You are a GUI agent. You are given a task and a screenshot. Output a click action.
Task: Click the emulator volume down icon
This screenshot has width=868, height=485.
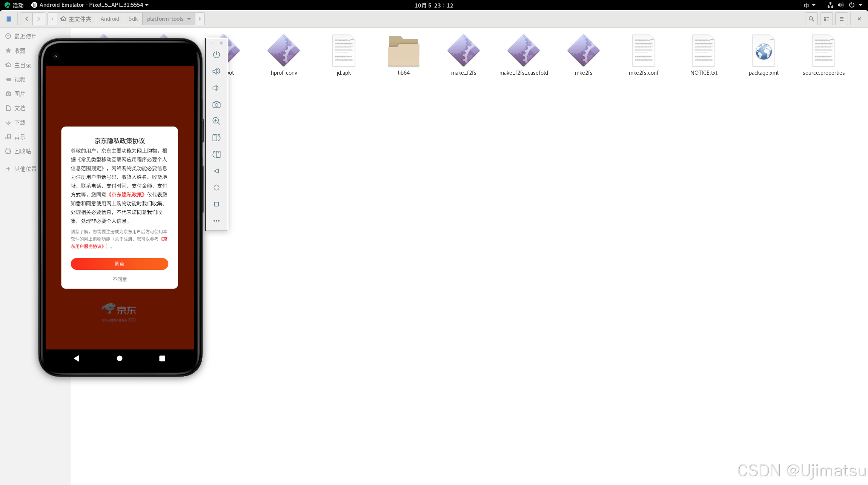(x=216, y=88)
